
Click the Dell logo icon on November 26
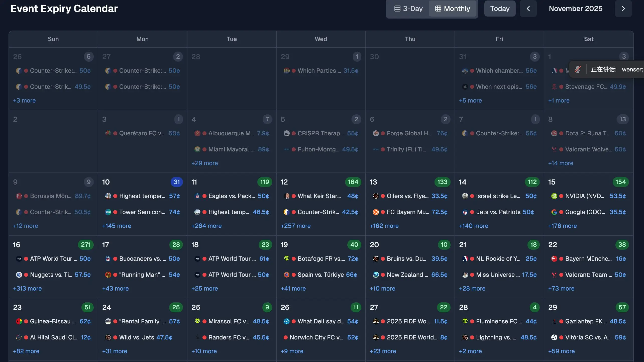click(286, 321)
